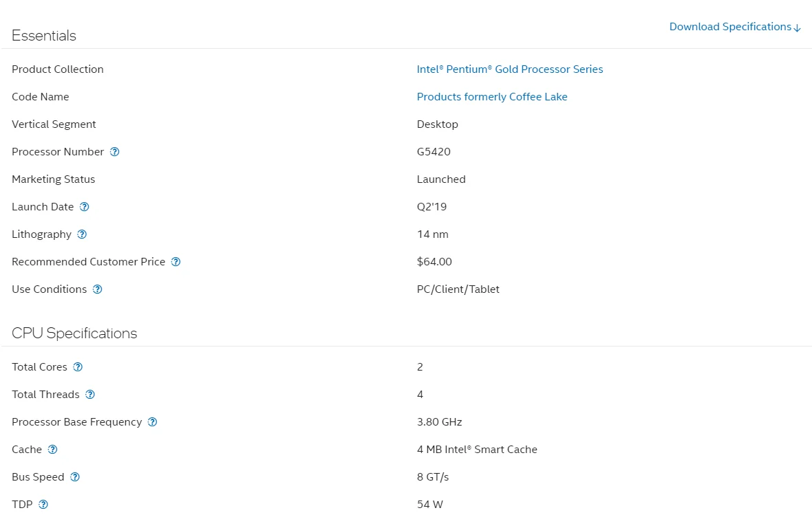Image resolution: width=812 pixels, height=517 pixels.
Task: Open Launch Date info tooltip icon
Action: [85, 207]
